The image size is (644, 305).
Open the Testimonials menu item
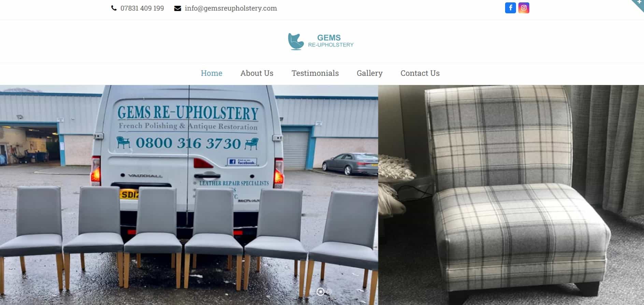point(315,73)
